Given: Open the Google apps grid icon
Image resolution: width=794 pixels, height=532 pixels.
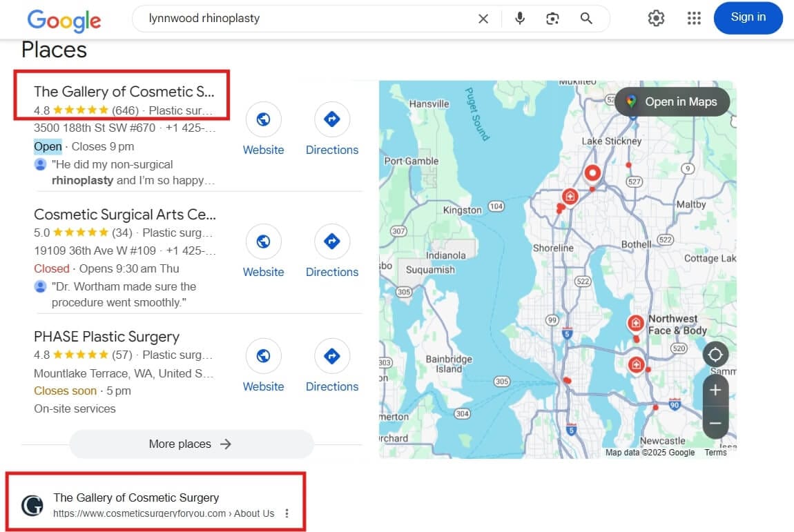Looking at the screenshot, I should [x=694, y=19].
